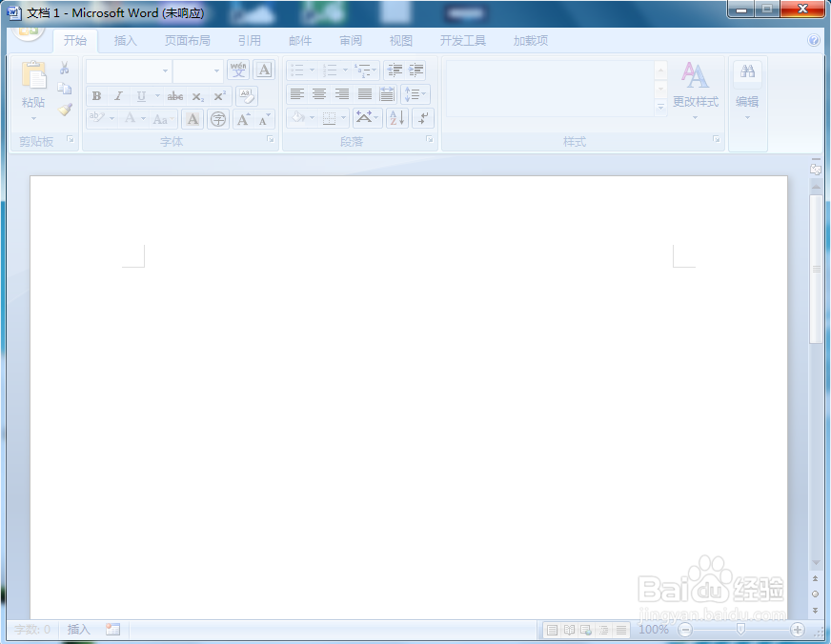
Task: Open the Font (字体) dialog launcher
Action: [x=271, y=139]
